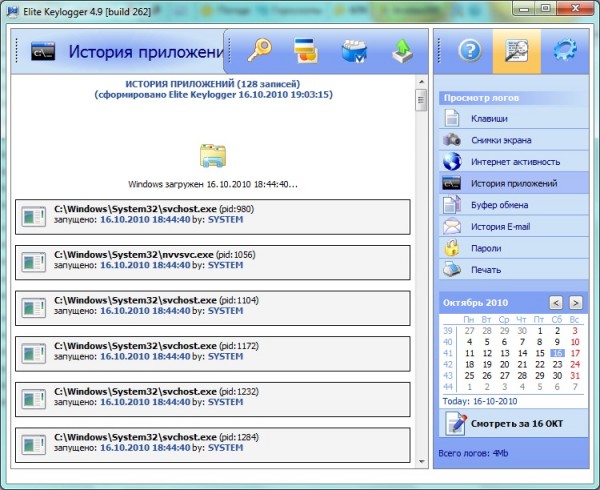The image size is (600, 490).
Task: Click SYSTEM user link in pid:980 entry
Action: point(225,220)
